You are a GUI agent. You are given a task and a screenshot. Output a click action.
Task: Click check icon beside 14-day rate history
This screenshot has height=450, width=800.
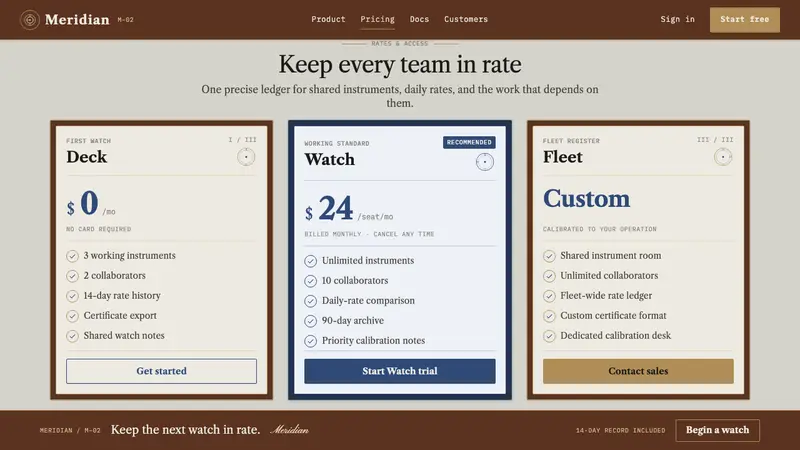72,296
